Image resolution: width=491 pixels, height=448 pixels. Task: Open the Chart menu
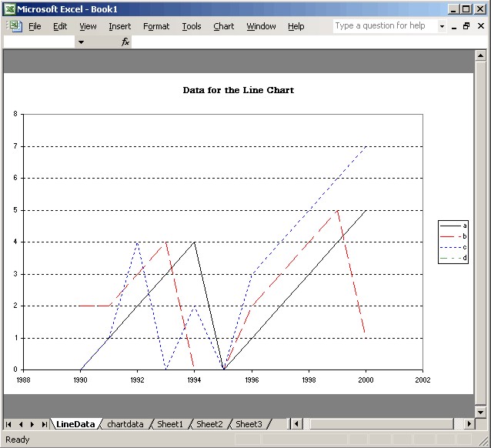pos(223,26)
